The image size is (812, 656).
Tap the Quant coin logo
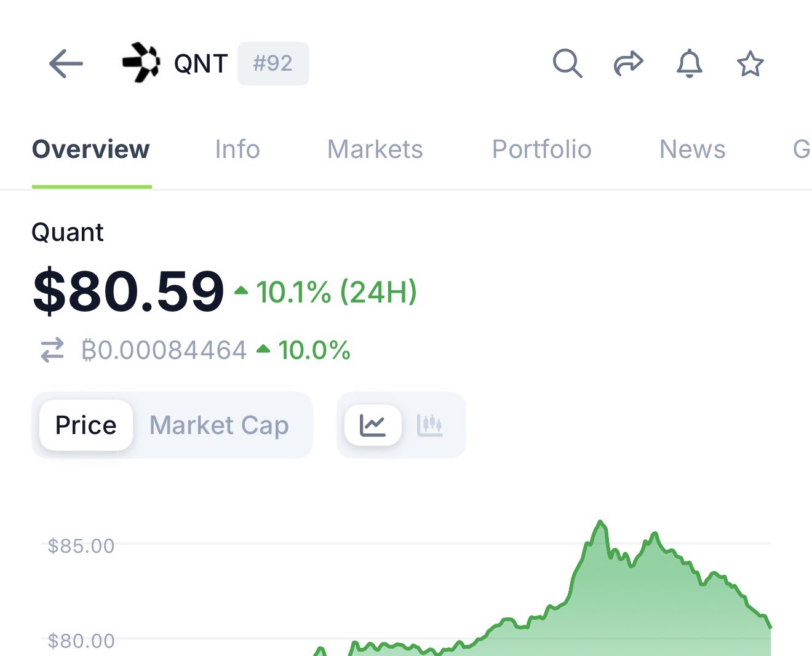[141, 63]
